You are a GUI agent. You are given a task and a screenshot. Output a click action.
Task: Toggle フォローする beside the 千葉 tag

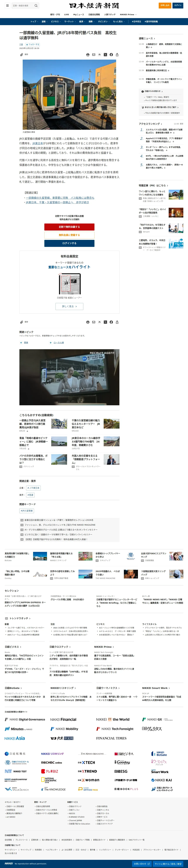(32, 44)
